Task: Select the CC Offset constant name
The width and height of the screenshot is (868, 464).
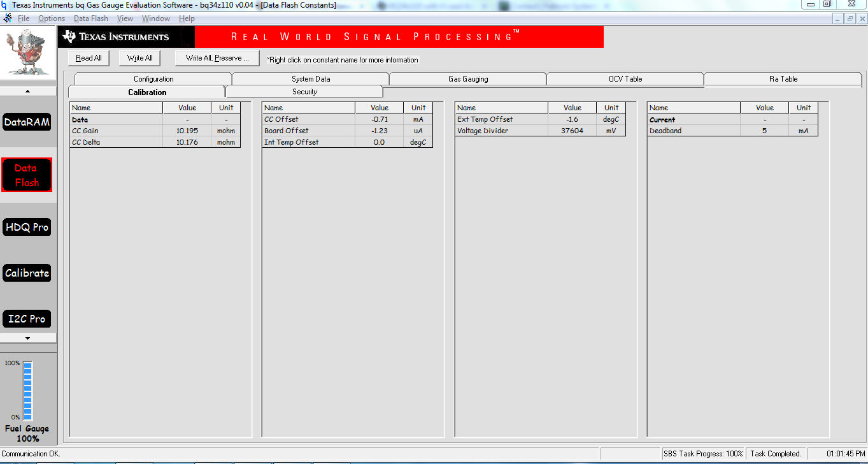Action: (x=309, y=119)
